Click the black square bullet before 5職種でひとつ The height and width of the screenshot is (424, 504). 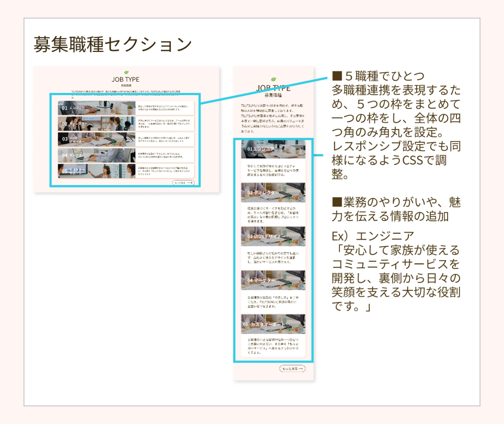click(337, 76)
